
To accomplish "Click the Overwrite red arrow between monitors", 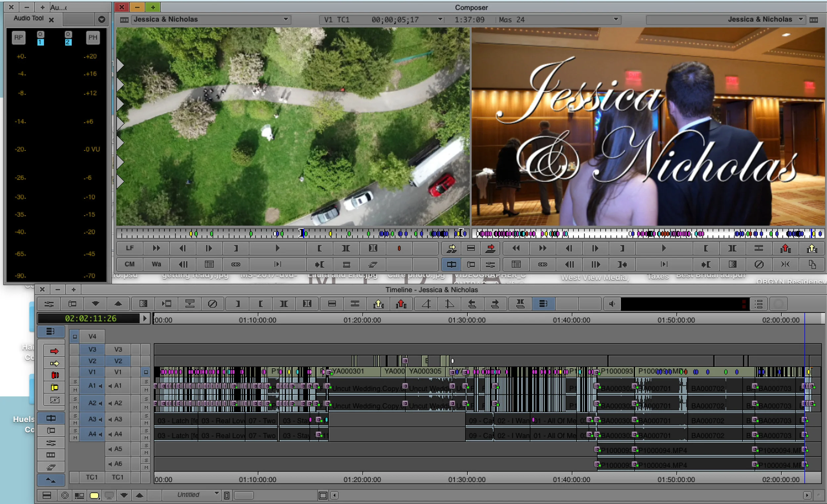I will click(490, 248).
